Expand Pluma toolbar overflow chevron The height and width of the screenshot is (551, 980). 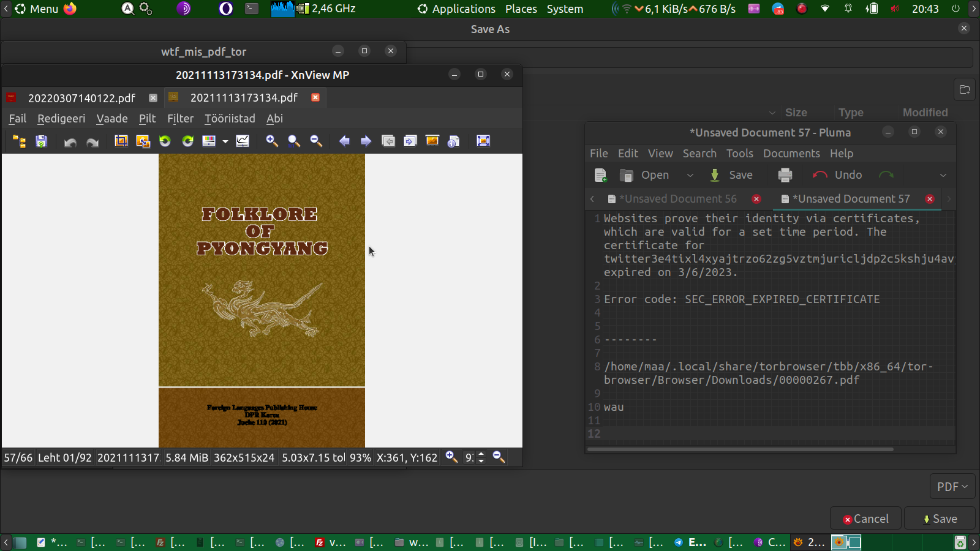coord(943,175)
